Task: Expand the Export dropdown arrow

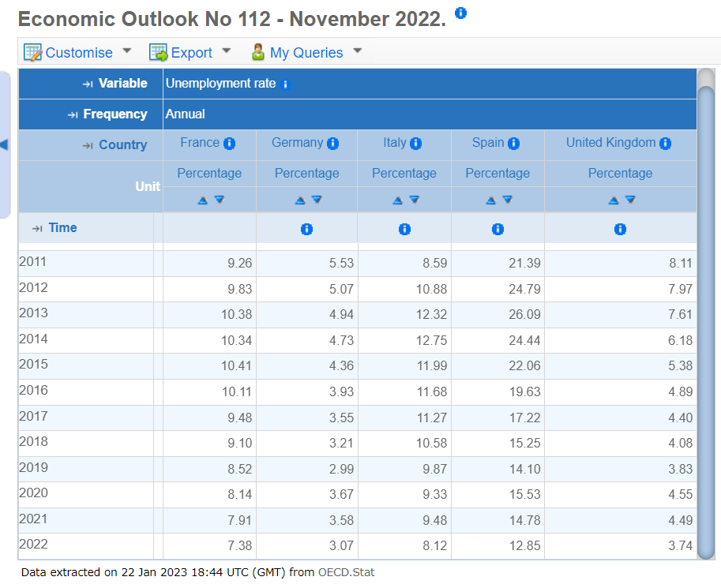Action: 226,51
